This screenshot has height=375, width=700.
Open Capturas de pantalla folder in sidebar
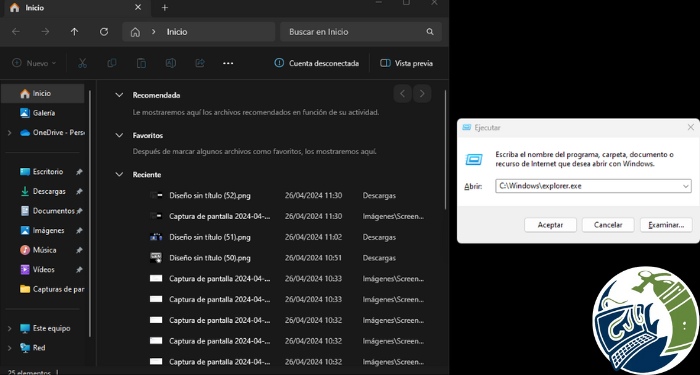point(52,289)
